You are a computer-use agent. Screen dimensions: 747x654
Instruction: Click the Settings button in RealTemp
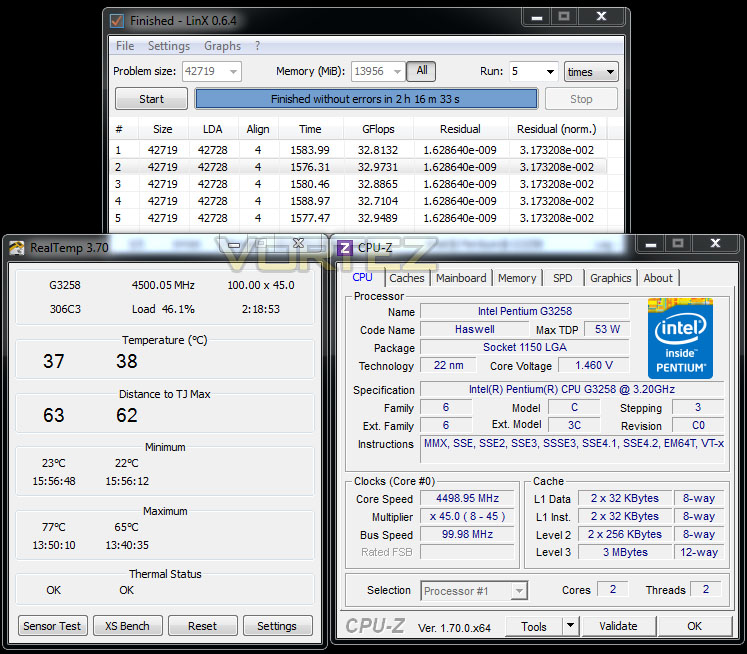(x=277, y=626)
